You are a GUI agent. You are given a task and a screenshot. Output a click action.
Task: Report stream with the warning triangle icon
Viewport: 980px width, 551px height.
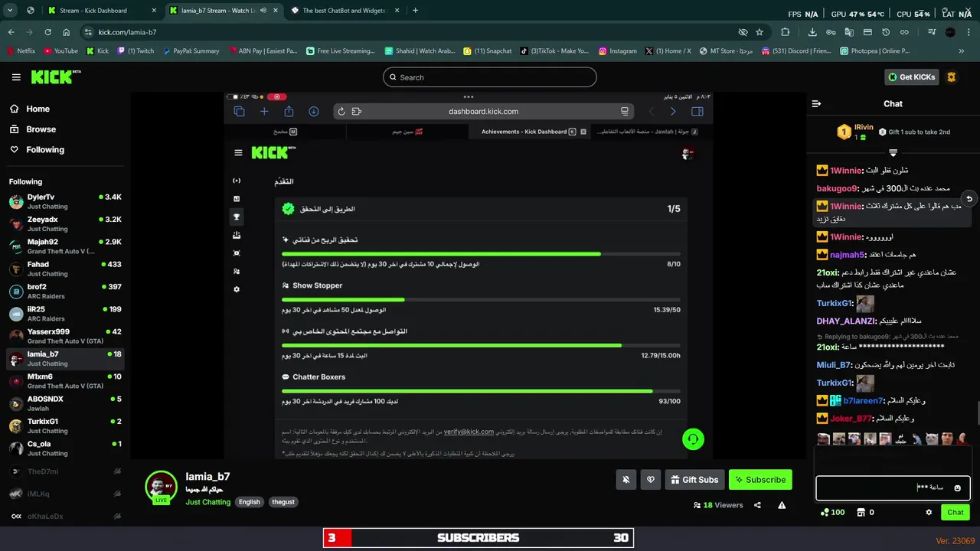pyautogui.click(x=782, y=505)
